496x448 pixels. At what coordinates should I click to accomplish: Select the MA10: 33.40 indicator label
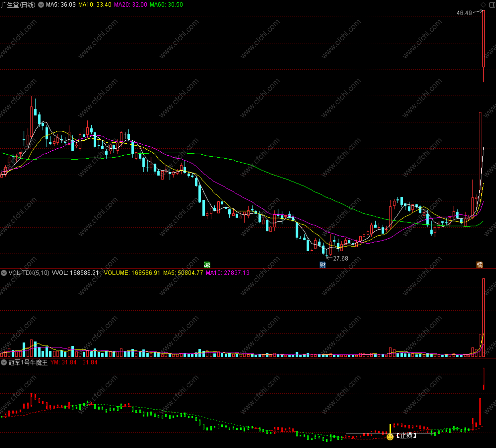click(95, 5)
